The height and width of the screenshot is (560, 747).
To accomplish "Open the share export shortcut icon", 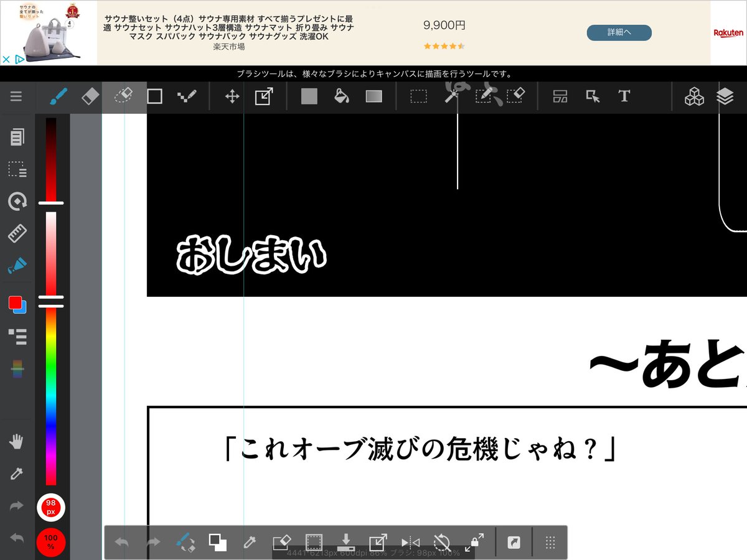I will (x=514, y=543).
